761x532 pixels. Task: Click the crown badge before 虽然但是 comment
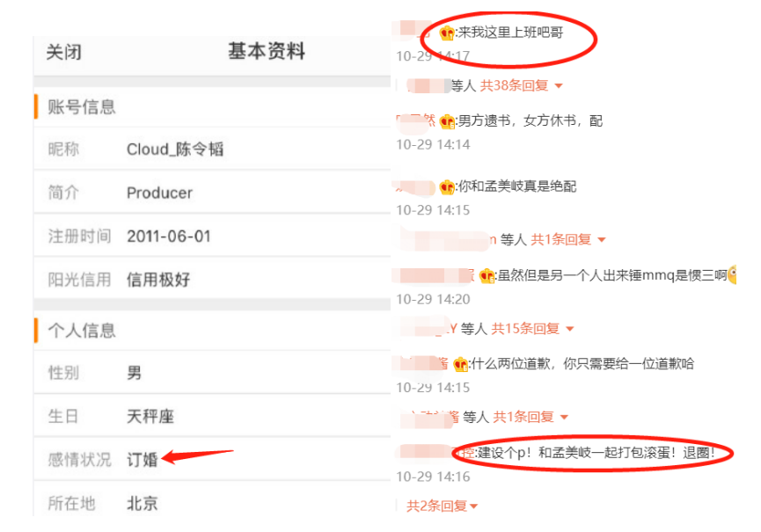[x=487, y=276]
